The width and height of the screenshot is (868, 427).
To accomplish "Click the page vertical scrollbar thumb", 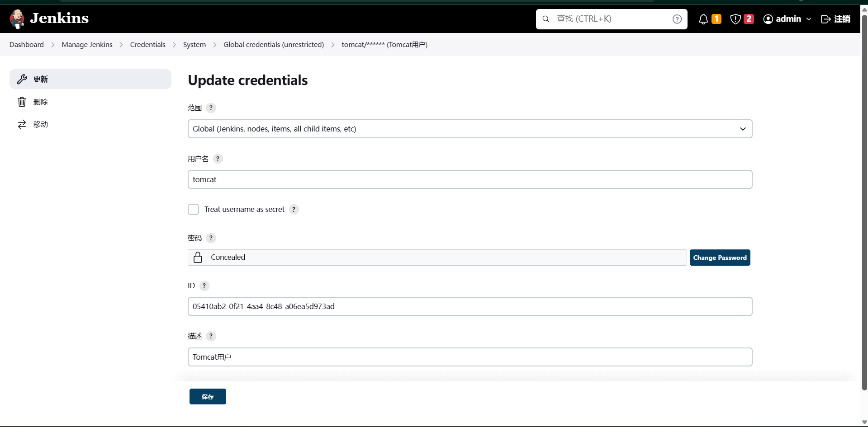I will [x=864, y=202].
